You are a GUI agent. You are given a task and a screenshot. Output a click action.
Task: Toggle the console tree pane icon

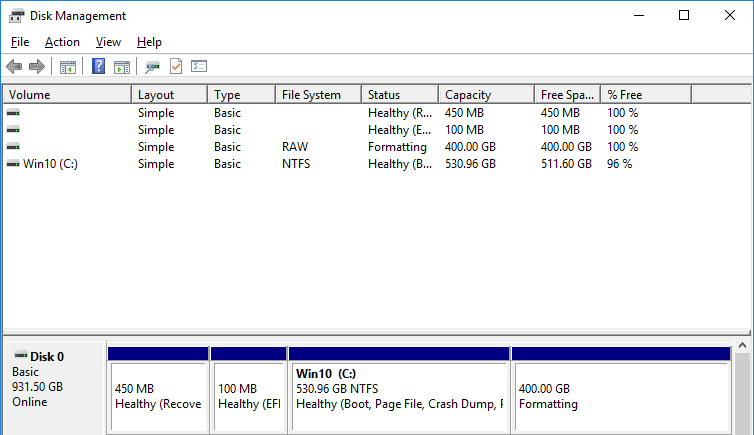(x=68, y=67)
